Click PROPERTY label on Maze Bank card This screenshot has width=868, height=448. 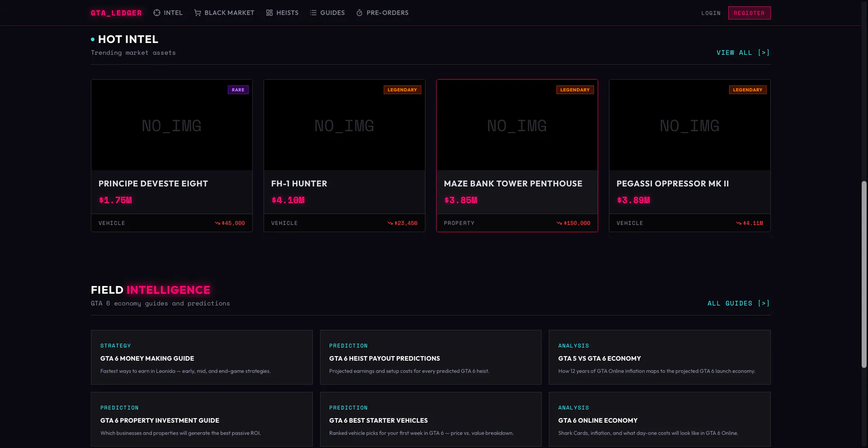click(x=459, y=223)
